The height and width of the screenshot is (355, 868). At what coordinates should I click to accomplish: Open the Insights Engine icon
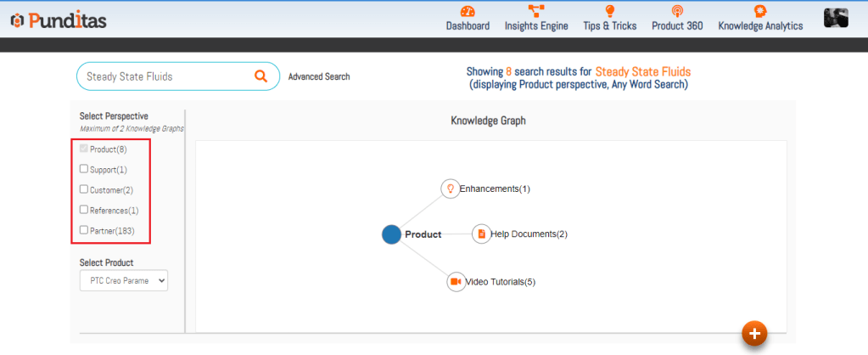tap(536, 11)
